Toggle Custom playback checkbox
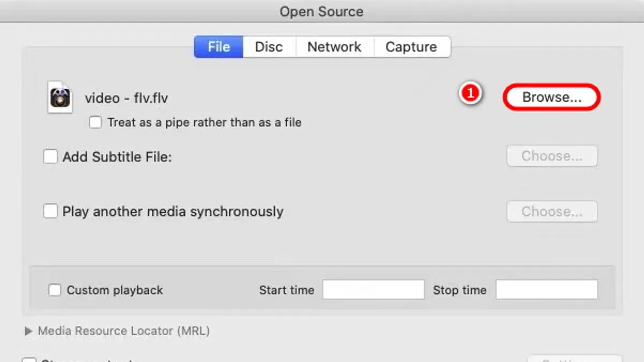 tap(55, 290)
